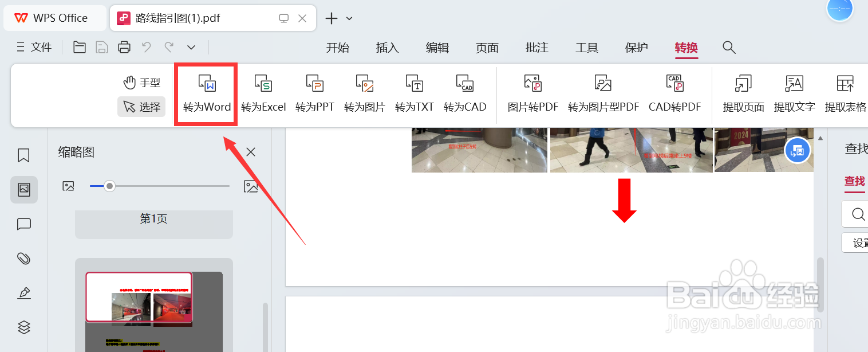The height and width of the screenshot is (352, 868).
Task: Click the ribbon search magnifier icon
Action: (x=729, y=47)
